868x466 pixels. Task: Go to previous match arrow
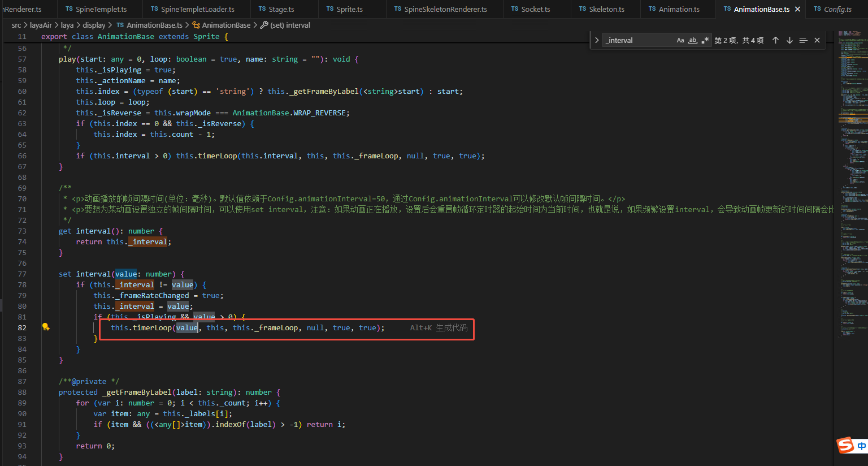775,40
